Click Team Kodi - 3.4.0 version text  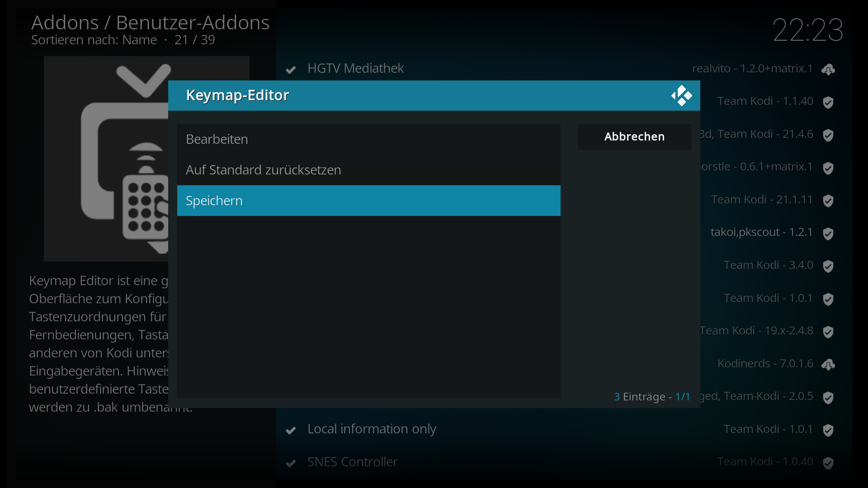pos(769,265)
